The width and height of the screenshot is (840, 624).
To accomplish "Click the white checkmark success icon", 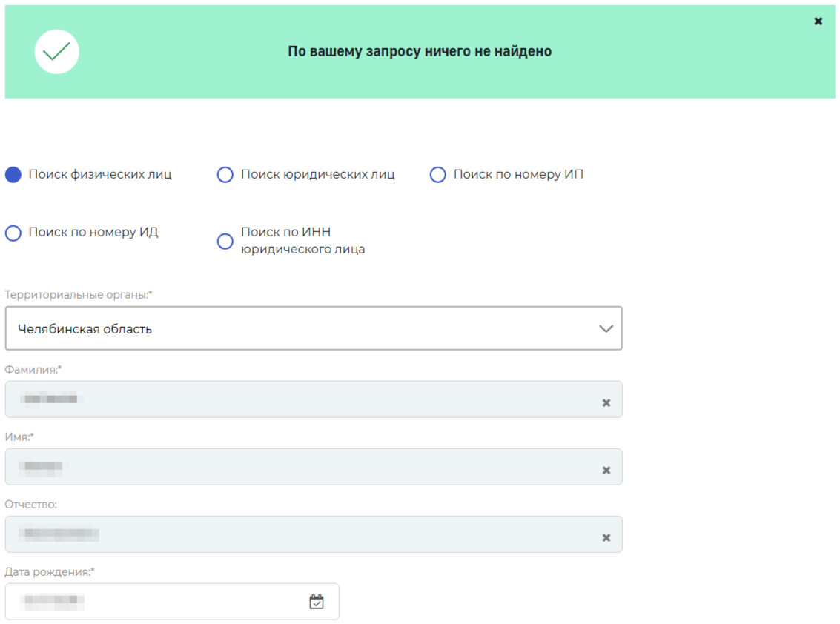I will (57, 52).
